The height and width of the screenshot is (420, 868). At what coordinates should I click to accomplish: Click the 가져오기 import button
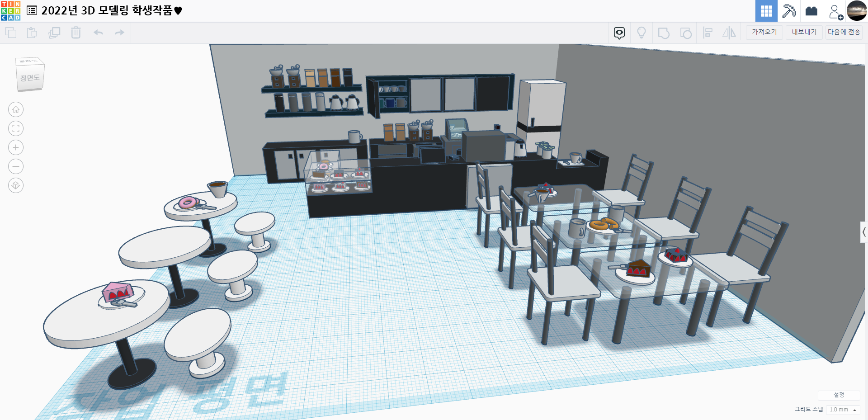[x=764, y=32]
